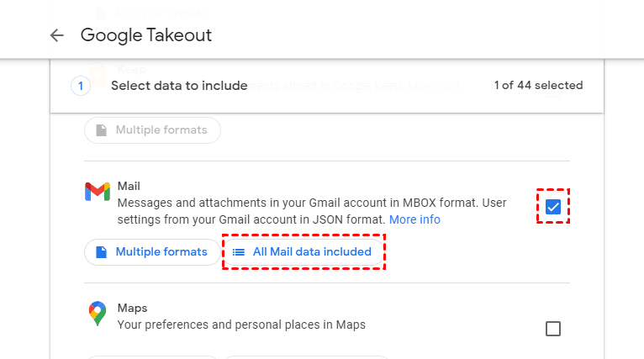Follow the More info link for Mail

[414, 219]
